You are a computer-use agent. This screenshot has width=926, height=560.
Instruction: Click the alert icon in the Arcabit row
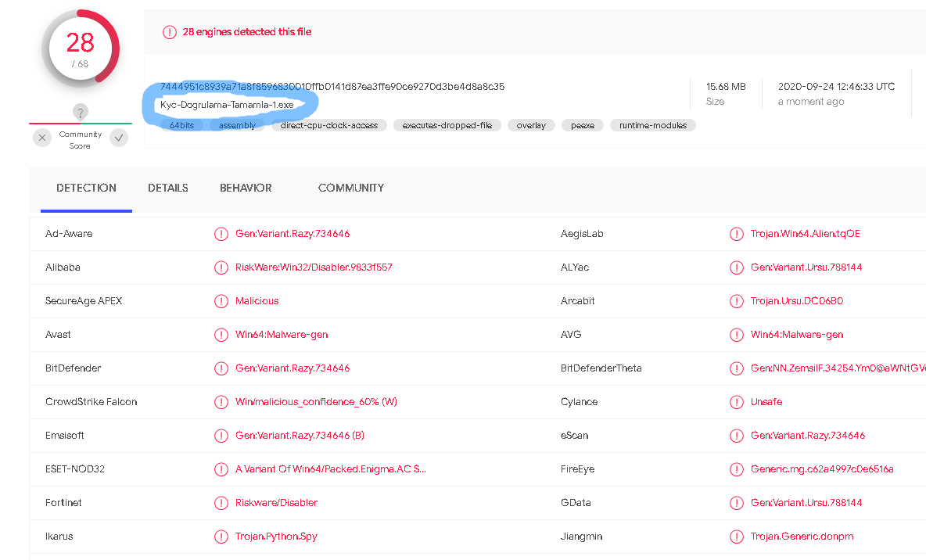click(737, 301)
